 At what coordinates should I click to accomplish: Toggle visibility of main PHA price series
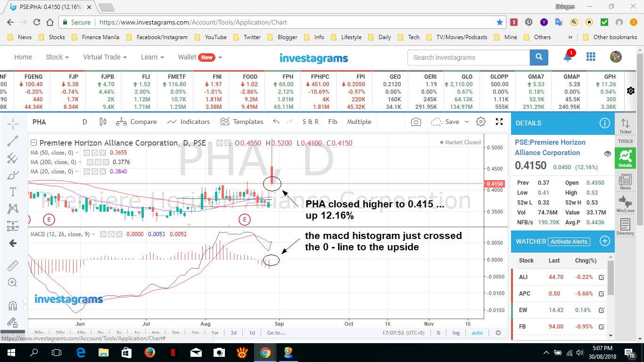click(x=219, y=143)
